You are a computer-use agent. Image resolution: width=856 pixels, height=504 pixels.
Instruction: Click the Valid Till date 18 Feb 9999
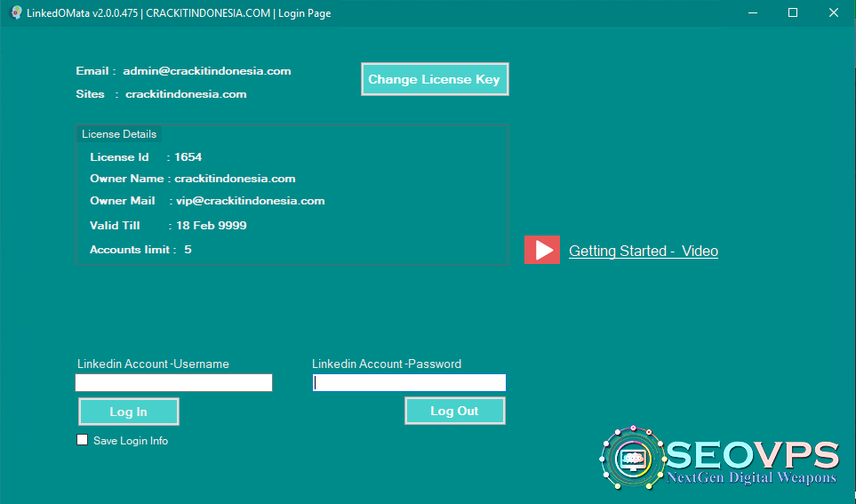[212, 226]
